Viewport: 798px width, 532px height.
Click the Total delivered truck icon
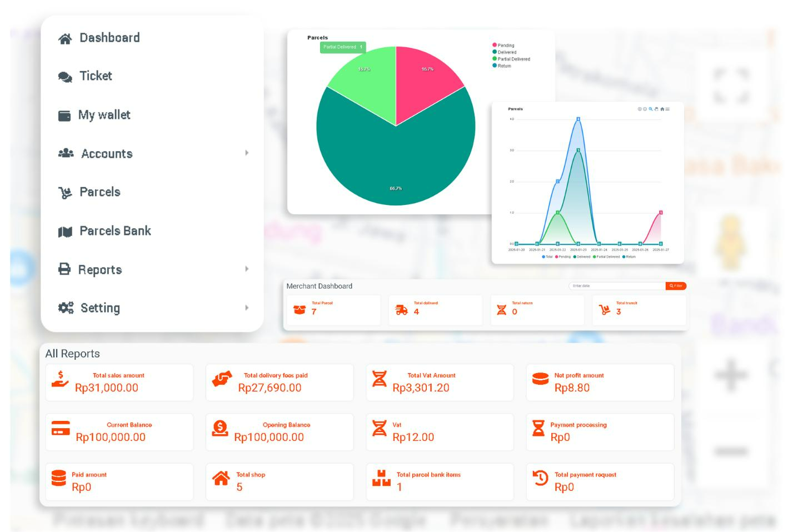pos(401,310)
